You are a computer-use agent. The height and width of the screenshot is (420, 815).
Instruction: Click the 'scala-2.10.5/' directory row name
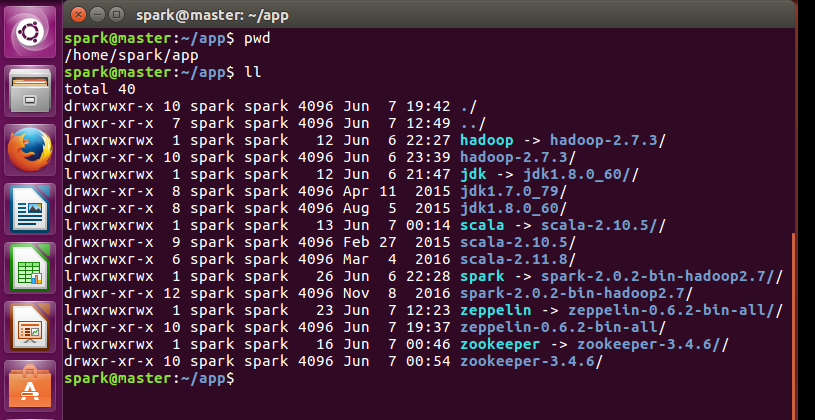coord(518,242)
